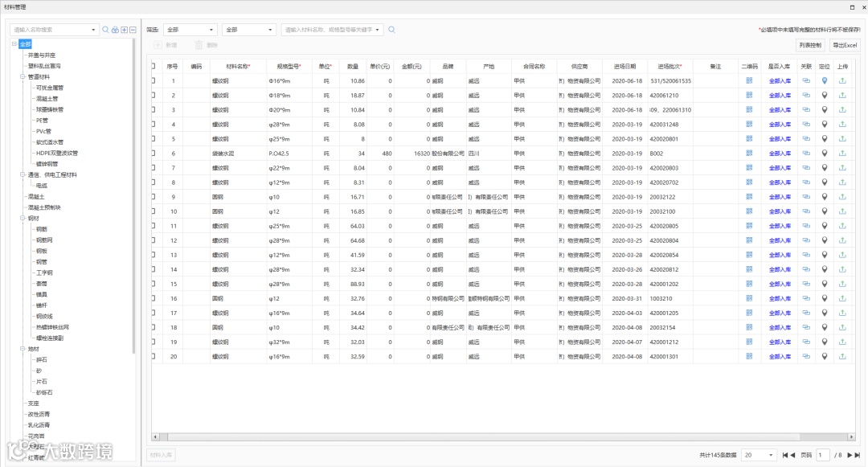Expand all tree nodes with plus icon

coord(124,30)
